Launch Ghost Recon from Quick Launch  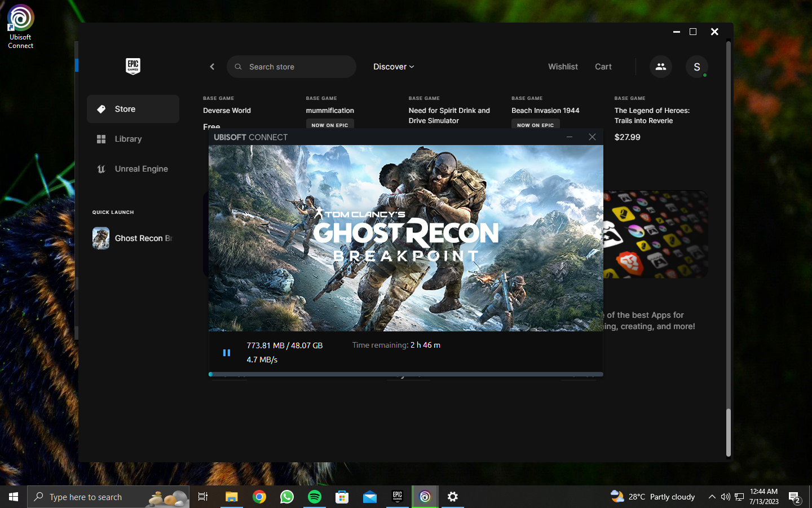coord(133,238)
